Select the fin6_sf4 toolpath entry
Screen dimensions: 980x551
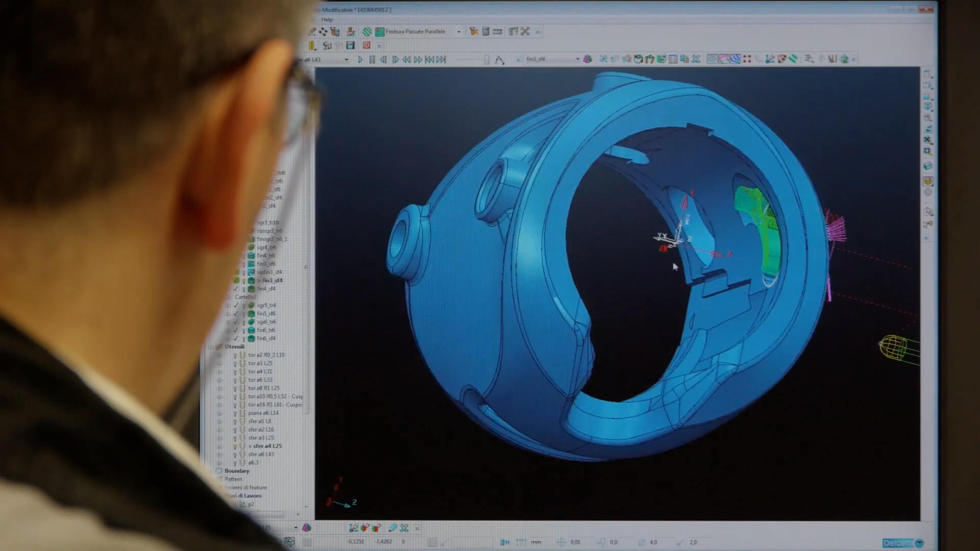point(266,338)
